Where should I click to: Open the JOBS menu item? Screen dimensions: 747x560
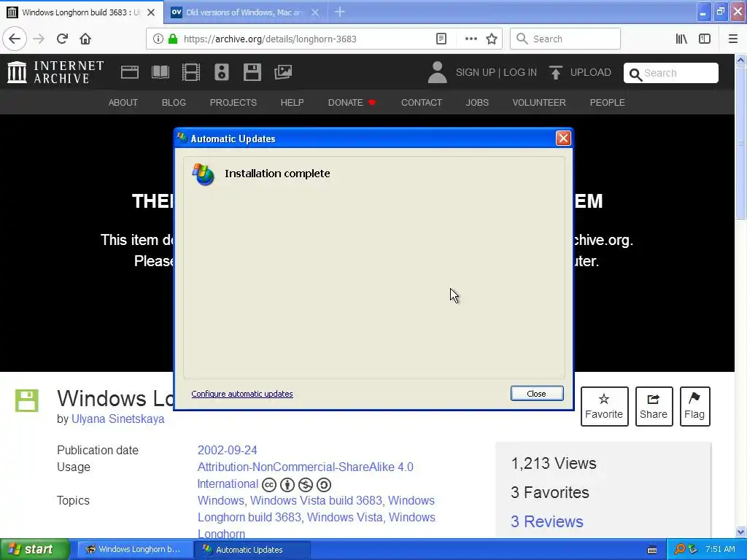coord(477,102)
